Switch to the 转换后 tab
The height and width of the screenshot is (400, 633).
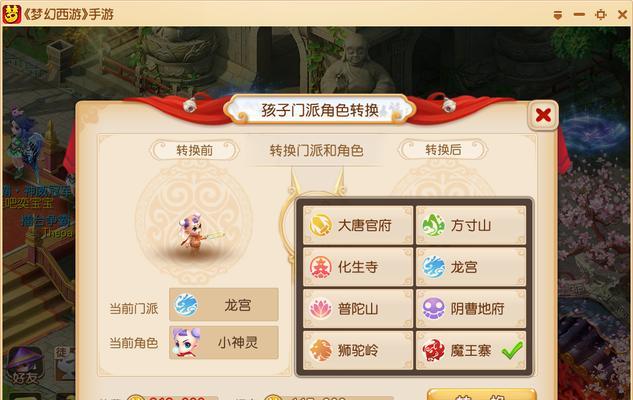point(443,150)
